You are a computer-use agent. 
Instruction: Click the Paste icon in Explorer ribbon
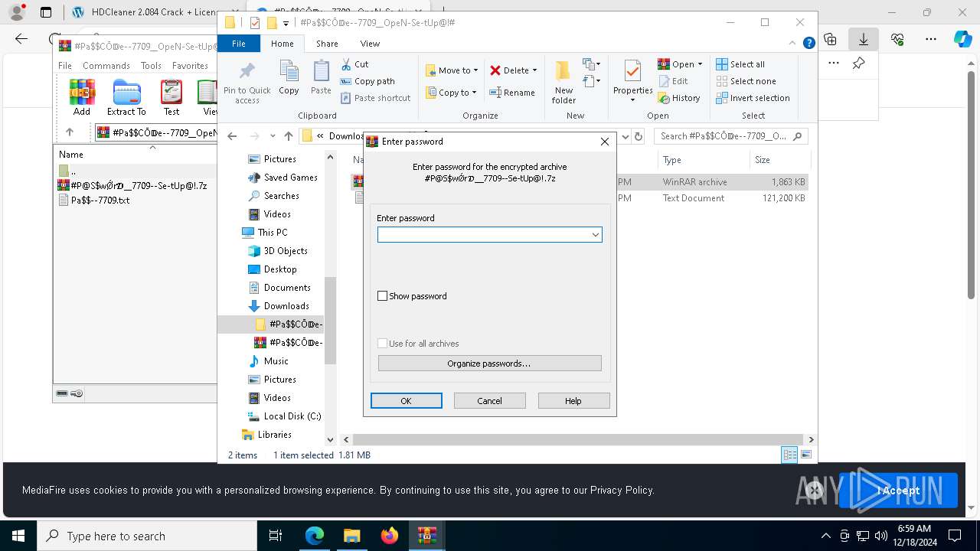321,77
